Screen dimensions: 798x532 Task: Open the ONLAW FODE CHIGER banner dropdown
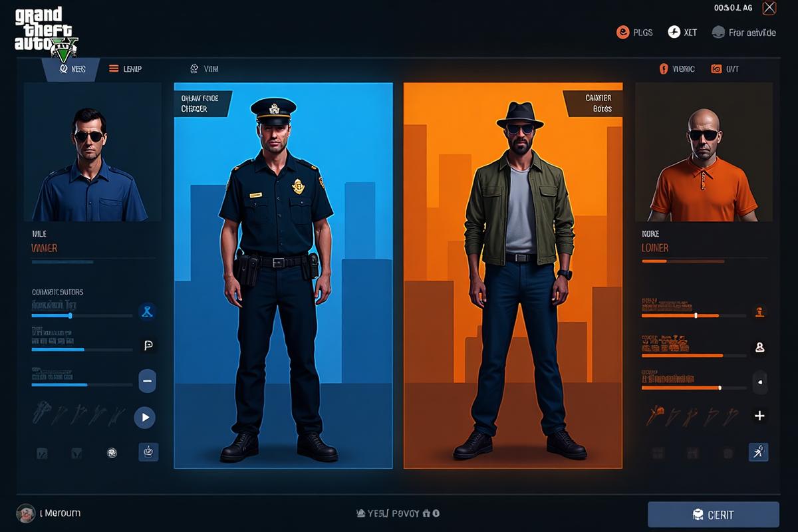coord(199,104)
